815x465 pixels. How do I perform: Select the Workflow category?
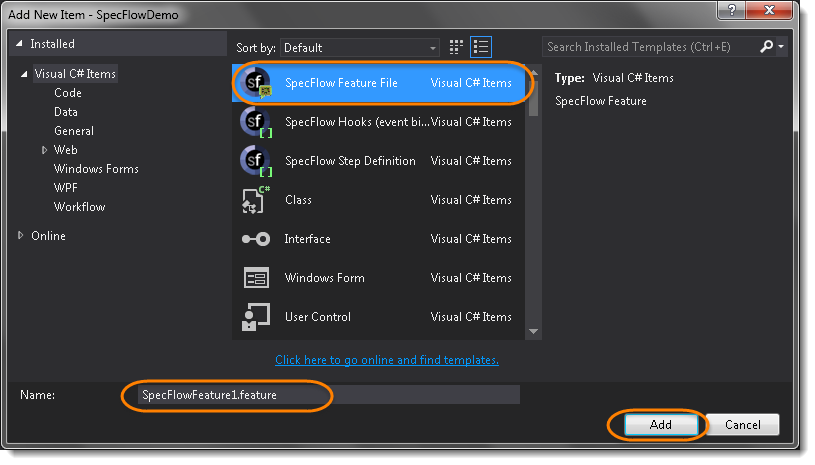tap(80, 207)
